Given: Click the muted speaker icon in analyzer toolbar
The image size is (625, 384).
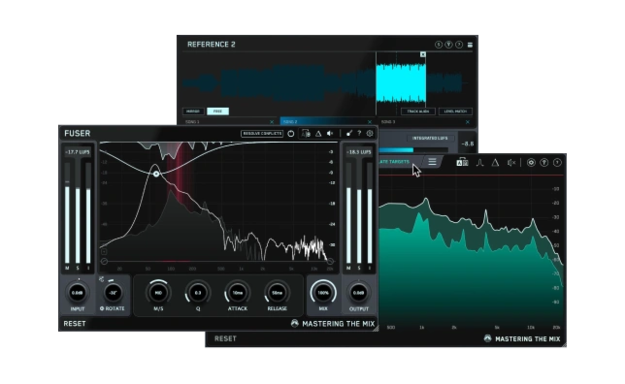Looking at the screenshot, I should 511,162.
